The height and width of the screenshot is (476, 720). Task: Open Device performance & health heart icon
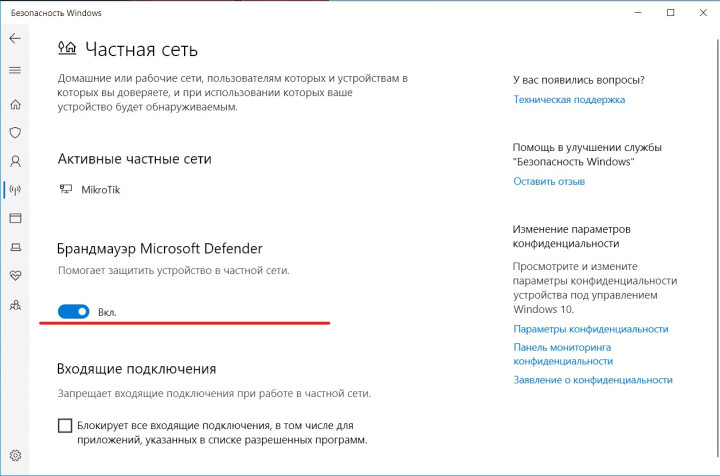[15, 275]
